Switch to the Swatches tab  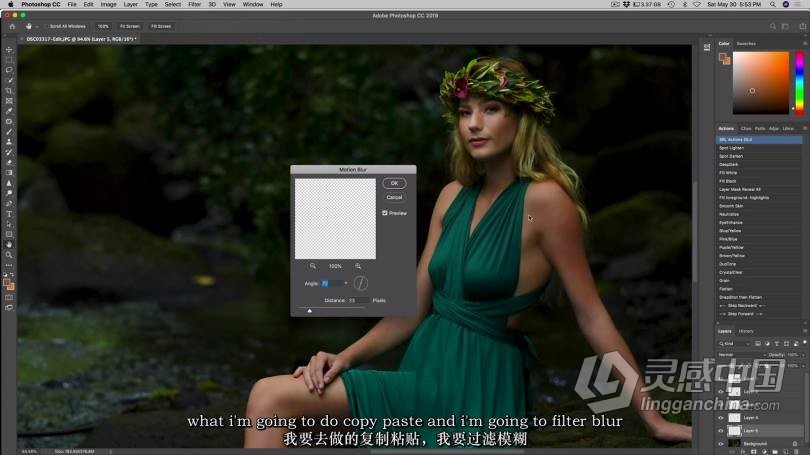[x=746, y=43]
